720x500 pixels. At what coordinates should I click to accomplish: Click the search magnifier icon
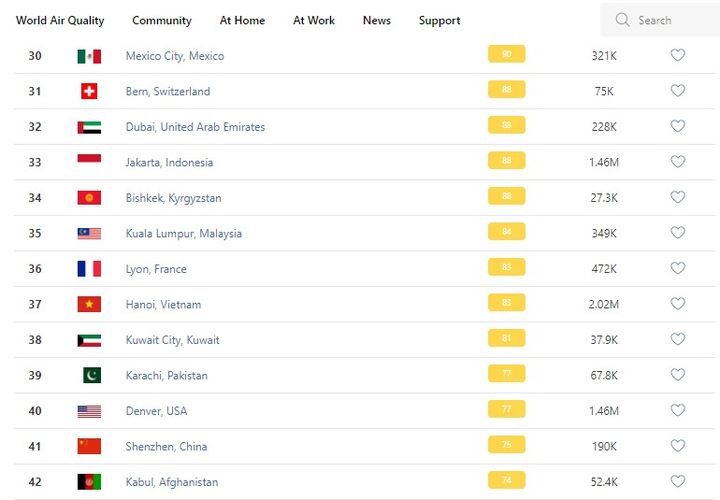click(623, 20)
